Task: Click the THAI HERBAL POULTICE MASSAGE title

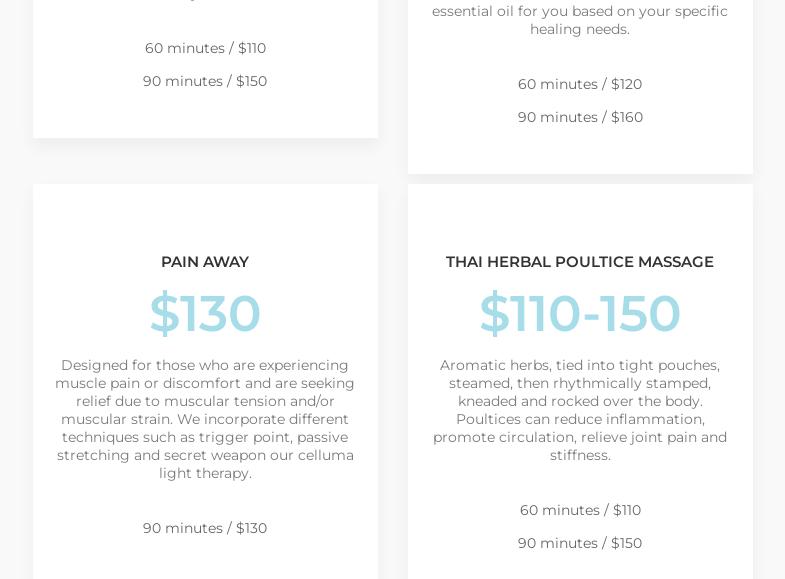Action: 580,262
